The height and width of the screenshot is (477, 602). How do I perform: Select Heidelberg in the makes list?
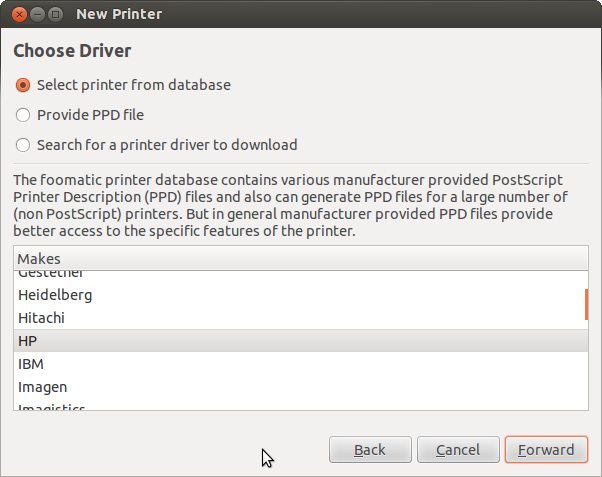click(x=55, y=295)
